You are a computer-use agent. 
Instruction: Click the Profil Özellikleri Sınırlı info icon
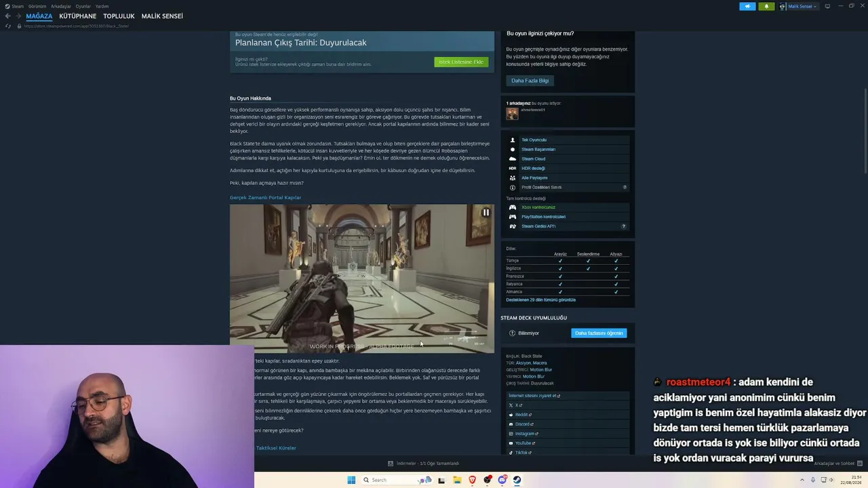[513, 187]
